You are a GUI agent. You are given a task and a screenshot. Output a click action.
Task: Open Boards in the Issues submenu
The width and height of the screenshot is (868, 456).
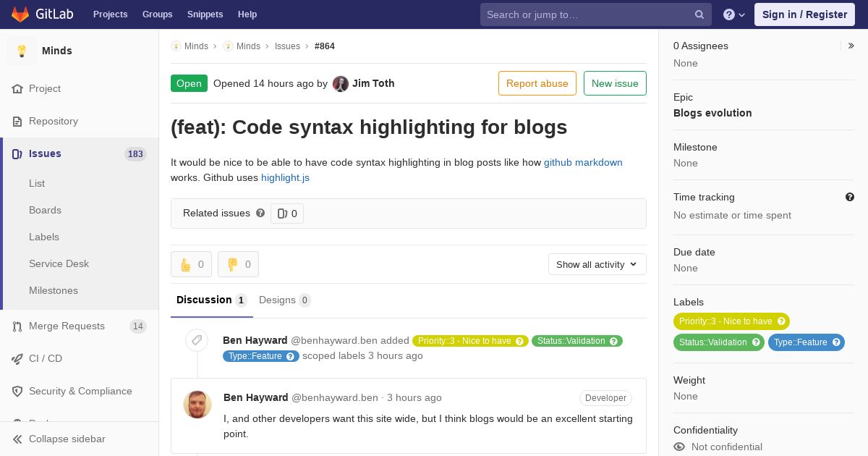(x=45, y=210)
